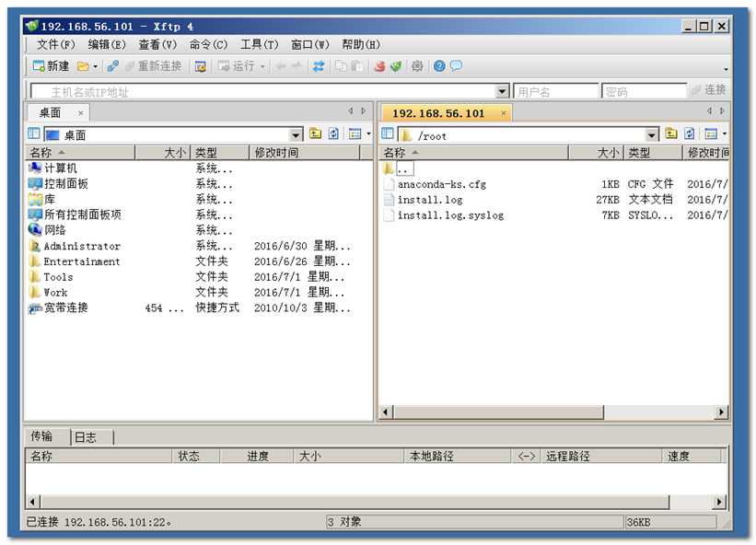The height and width of the screenshot is (545, 756).
Task: Open the 编辑(E) menu
Action: 107,45
